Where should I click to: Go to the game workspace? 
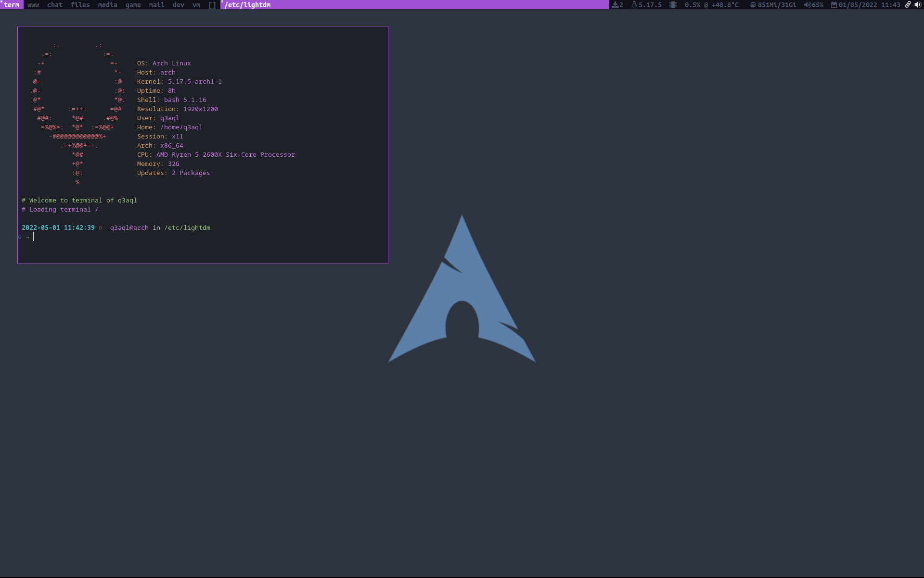[133, 5]
